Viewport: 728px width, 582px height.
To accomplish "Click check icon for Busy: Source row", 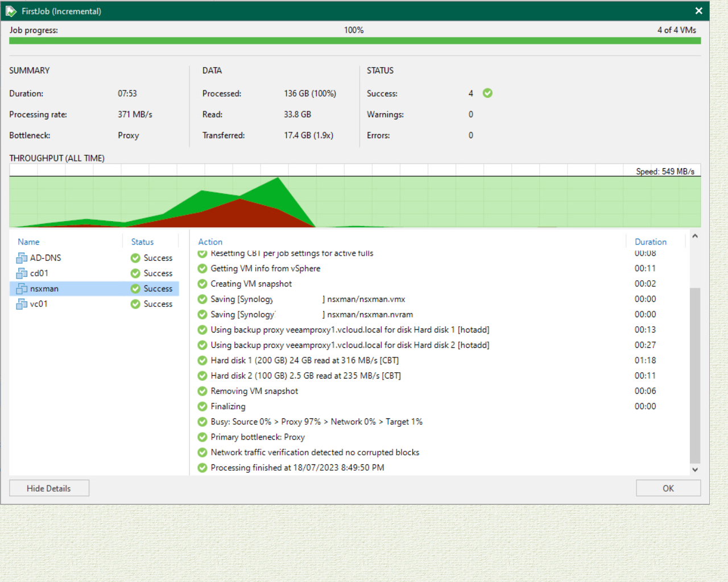I will (202, 422).
